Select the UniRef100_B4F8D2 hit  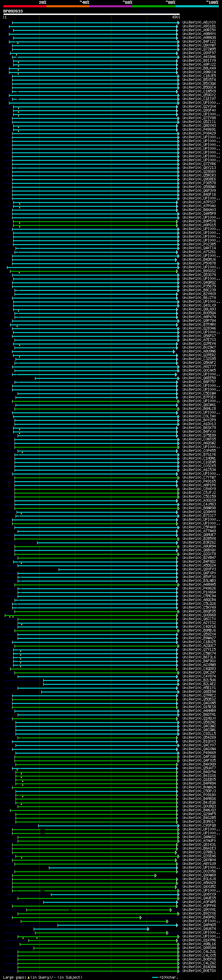pos(199,561)
